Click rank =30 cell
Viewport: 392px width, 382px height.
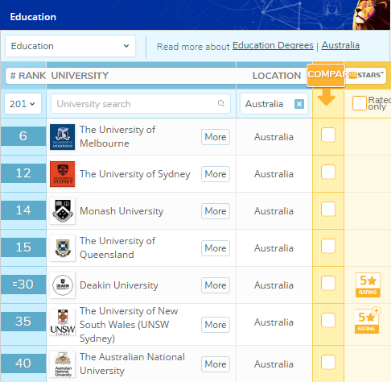[23, 284]
